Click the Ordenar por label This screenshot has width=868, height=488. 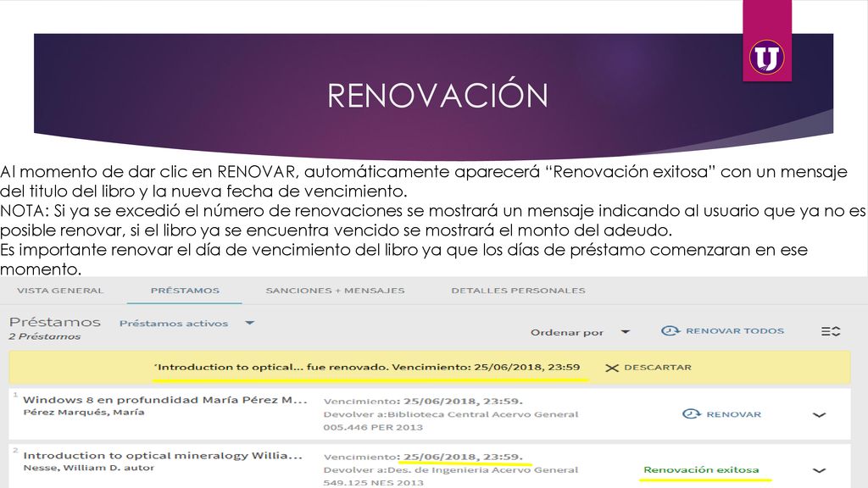click(567, 332)
